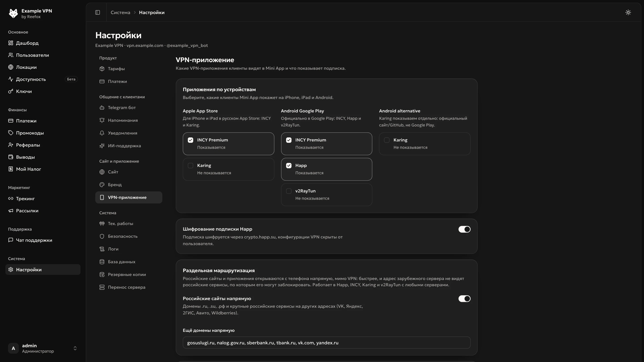Click the tag icon next to Промокоды
This screenshot has width=644, height=362.
[x=11, y=133]
